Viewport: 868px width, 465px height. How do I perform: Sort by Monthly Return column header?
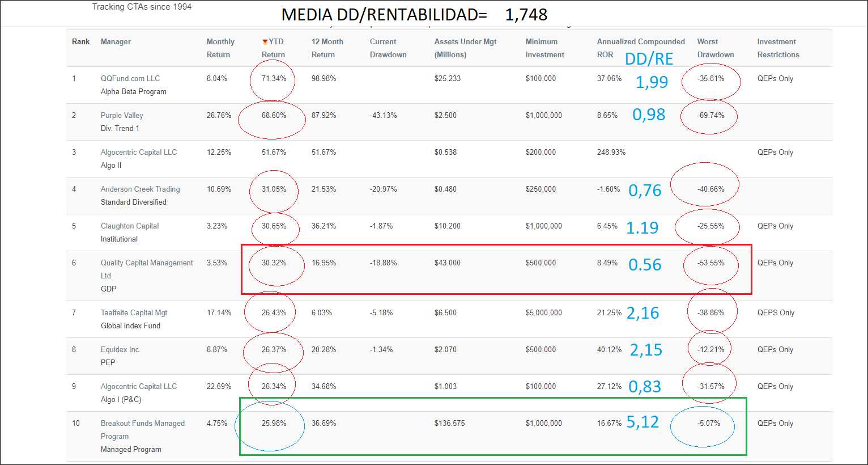pos(220,48)
